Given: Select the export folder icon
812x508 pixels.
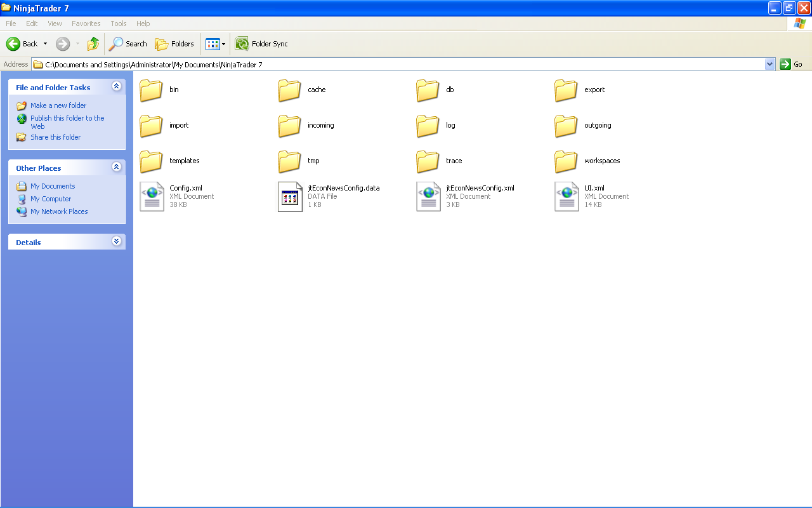Looking at the screenshot, I should tap(566, 90).
